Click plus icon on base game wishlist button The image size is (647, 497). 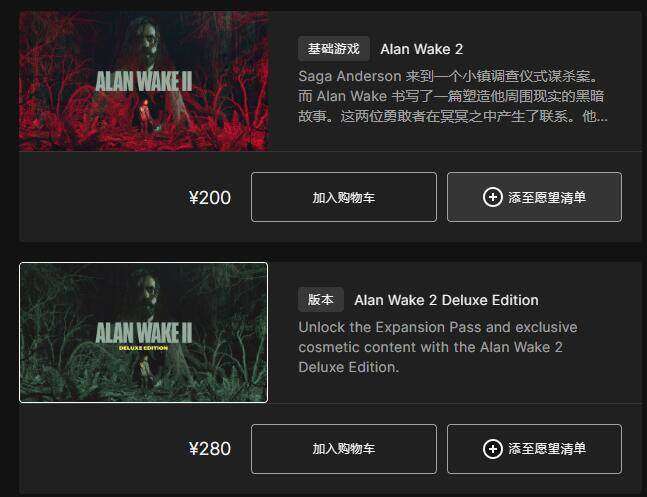tap(493, 197)
